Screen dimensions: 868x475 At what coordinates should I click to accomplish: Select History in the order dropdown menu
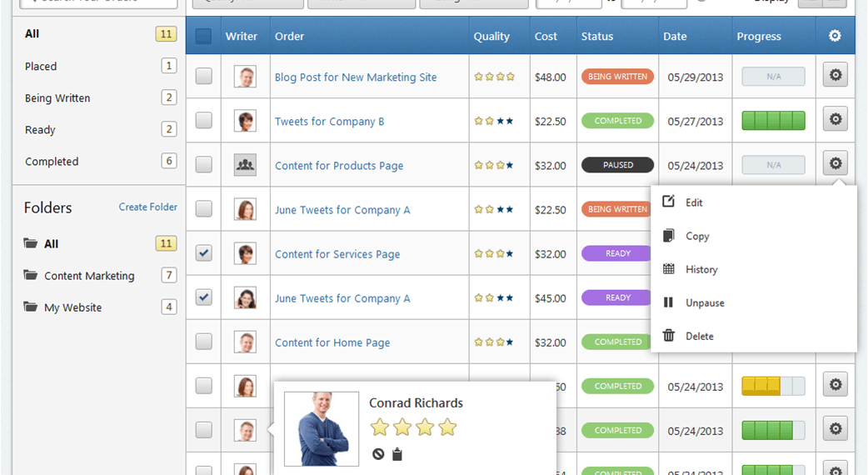point(701,269)
